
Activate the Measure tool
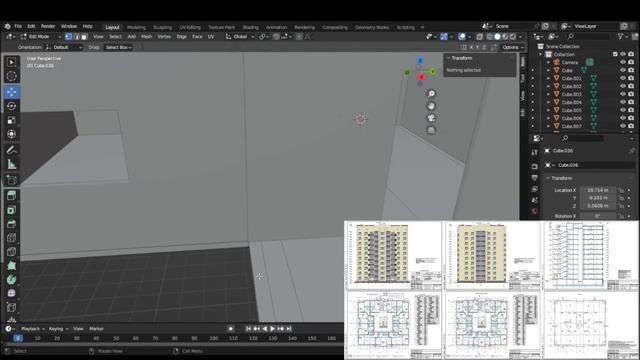tap(11, 164)
